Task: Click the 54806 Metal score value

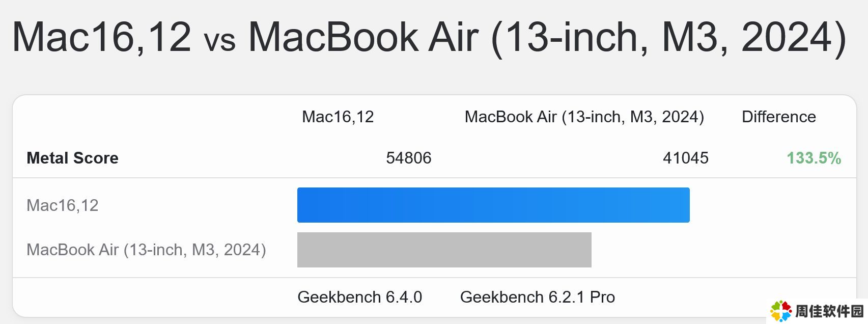Action: [x=409, y=158]
